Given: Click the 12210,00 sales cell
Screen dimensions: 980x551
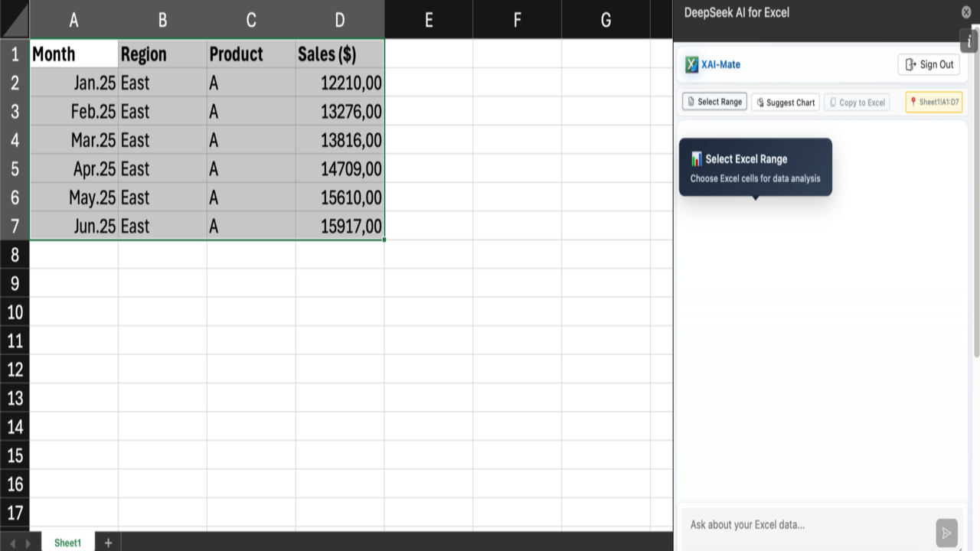Looking at the screenshot, I should [x=340, y=83].
